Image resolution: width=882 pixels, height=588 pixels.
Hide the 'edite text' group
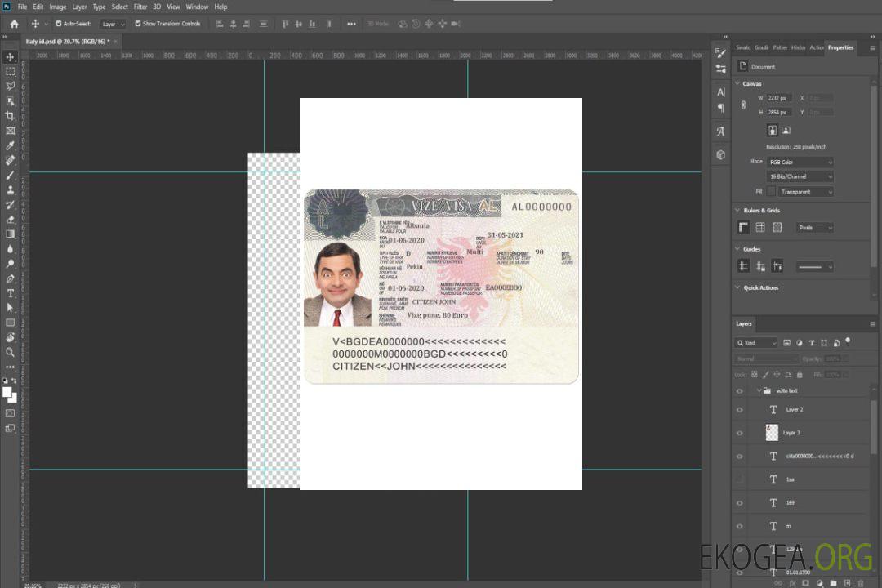click(x=740, y=390)
